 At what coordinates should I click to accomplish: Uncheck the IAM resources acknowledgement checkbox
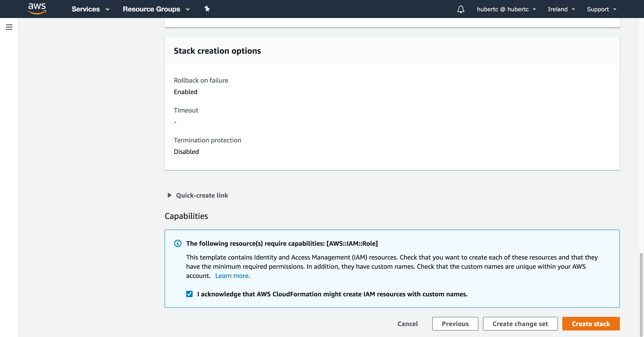click(x=190, y=294)
